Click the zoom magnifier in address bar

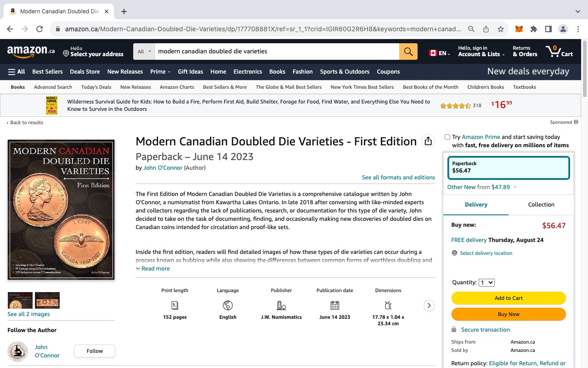point(471,29)
